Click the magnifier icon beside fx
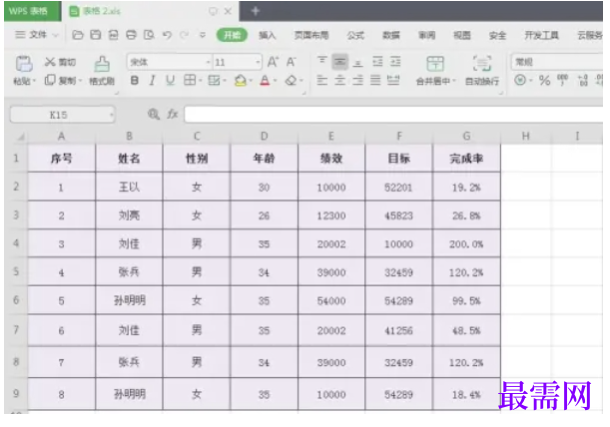 click(x=153, y=114)
